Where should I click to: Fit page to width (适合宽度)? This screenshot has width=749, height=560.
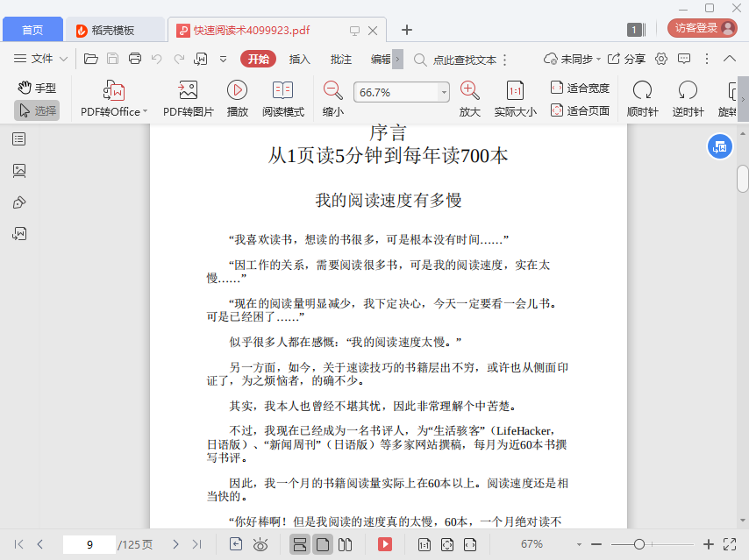click(x=580, y=88)
